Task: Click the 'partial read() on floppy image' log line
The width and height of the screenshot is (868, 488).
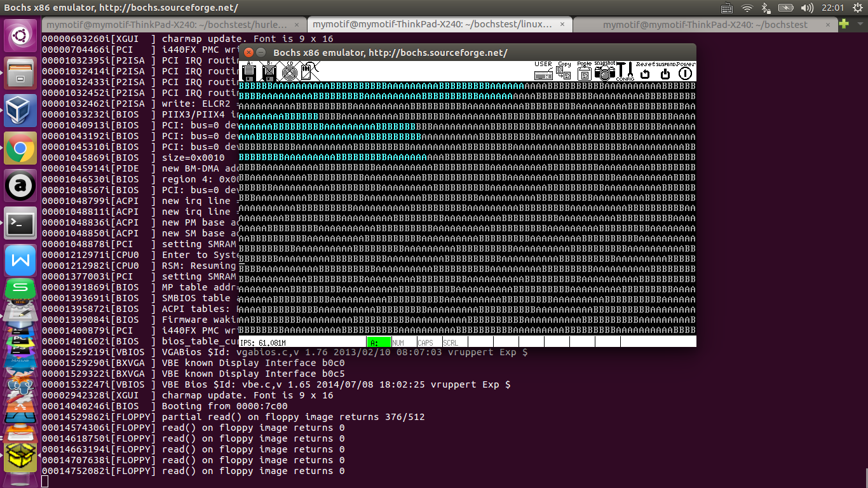Action: (233, 417)
